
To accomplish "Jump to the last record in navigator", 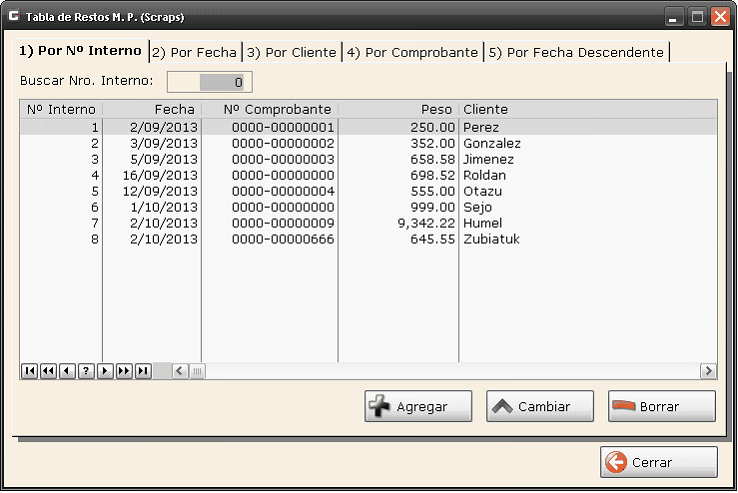I will pos(143,371).
